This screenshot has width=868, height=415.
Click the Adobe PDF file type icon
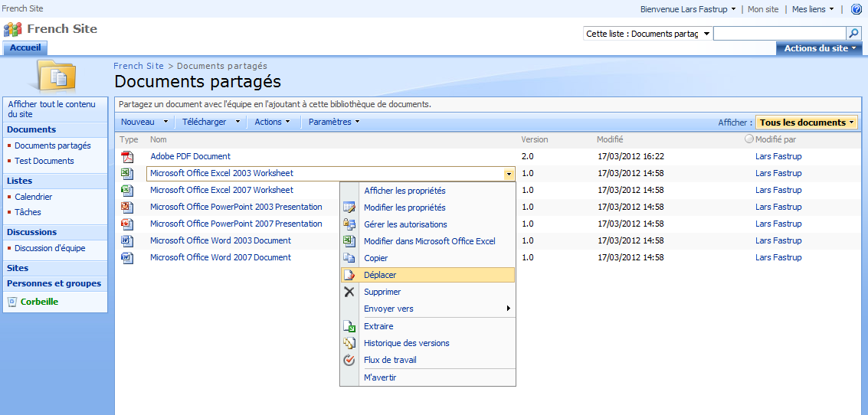point(128,157)
